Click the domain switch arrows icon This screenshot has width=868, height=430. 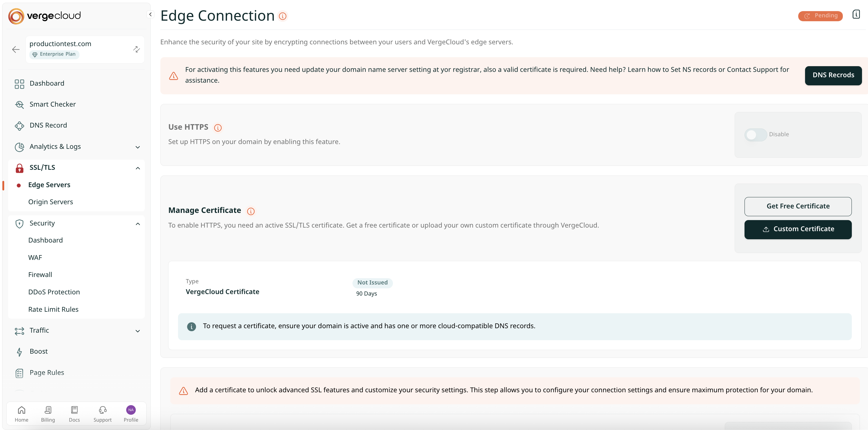click(x=136, y=49)
